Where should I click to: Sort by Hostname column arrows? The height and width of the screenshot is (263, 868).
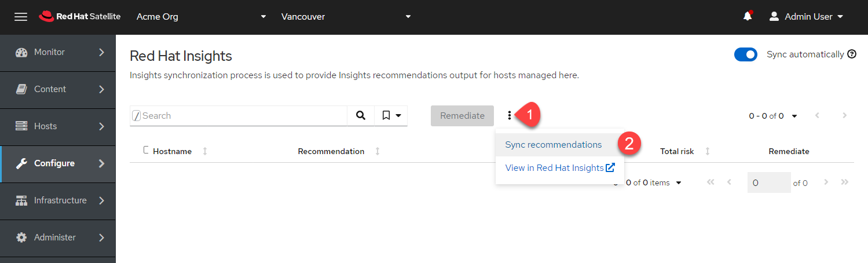coord(205,151)
